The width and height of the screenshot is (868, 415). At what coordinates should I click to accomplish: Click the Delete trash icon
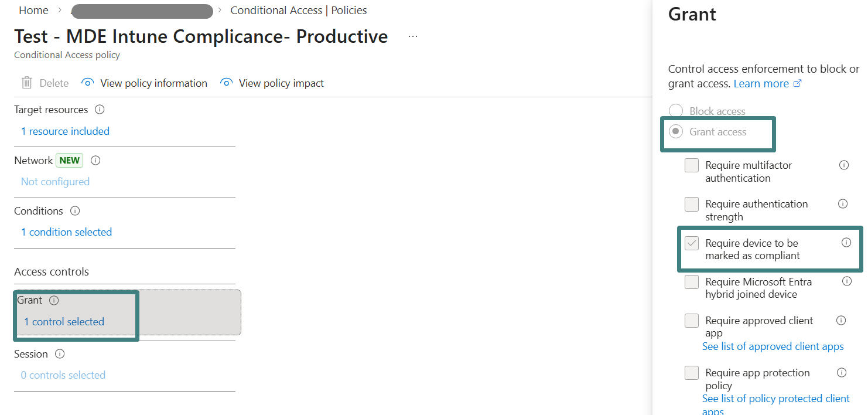click(26, 83)
